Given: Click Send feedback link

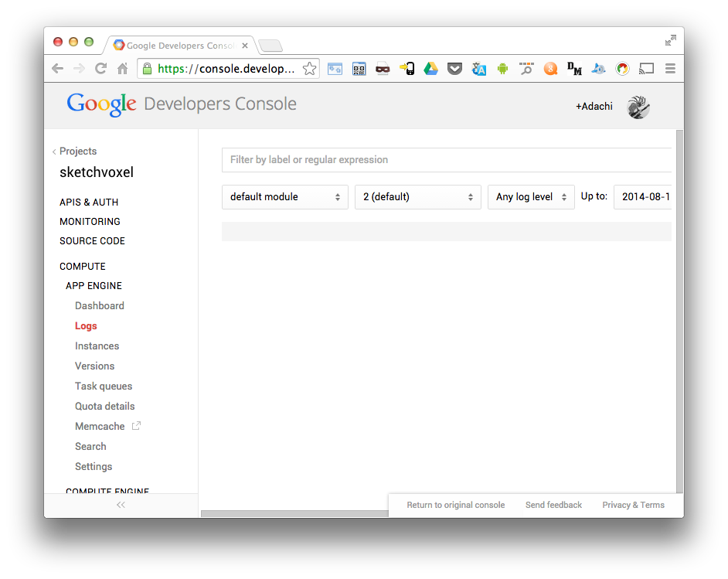Looking at the screenshot, I should click(x=553, y=505).
